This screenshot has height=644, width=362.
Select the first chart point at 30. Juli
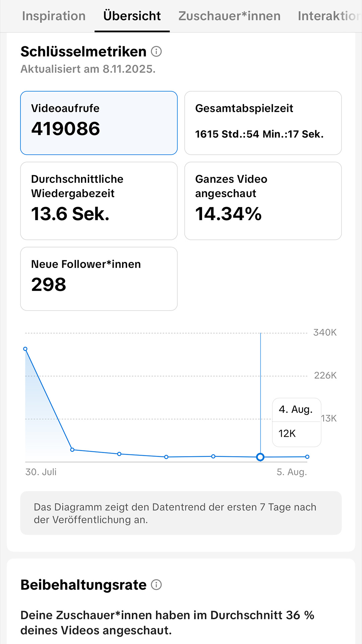tap(25, 349)
